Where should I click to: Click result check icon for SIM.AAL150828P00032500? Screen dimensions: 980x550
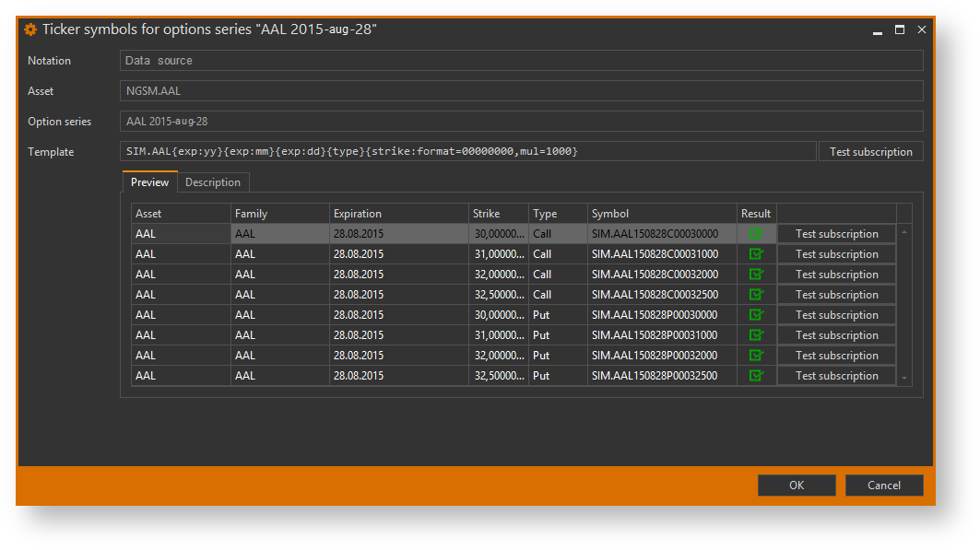click(x=756, y=376)
